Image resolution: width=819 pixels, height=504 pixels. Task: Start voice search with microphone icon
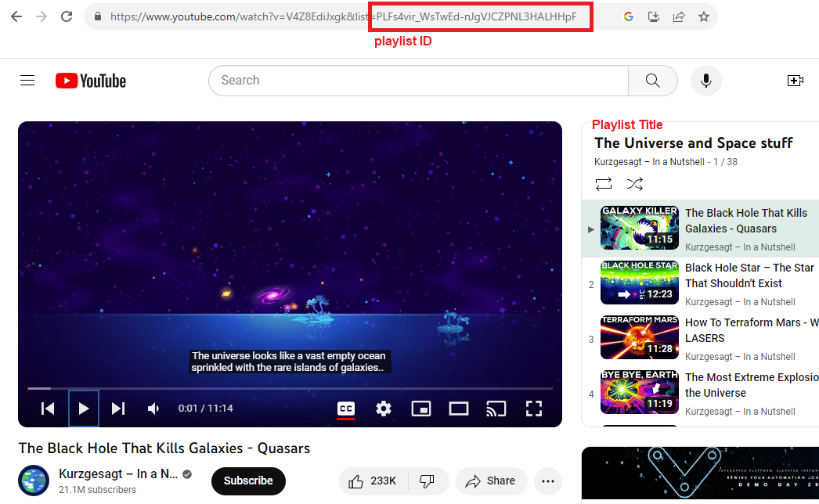coord(705,81)
